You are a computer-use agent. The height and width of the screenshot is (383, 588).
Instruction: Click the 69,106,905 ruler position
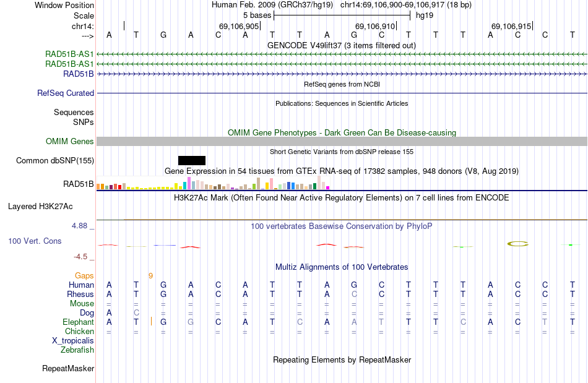click(239, 26)
